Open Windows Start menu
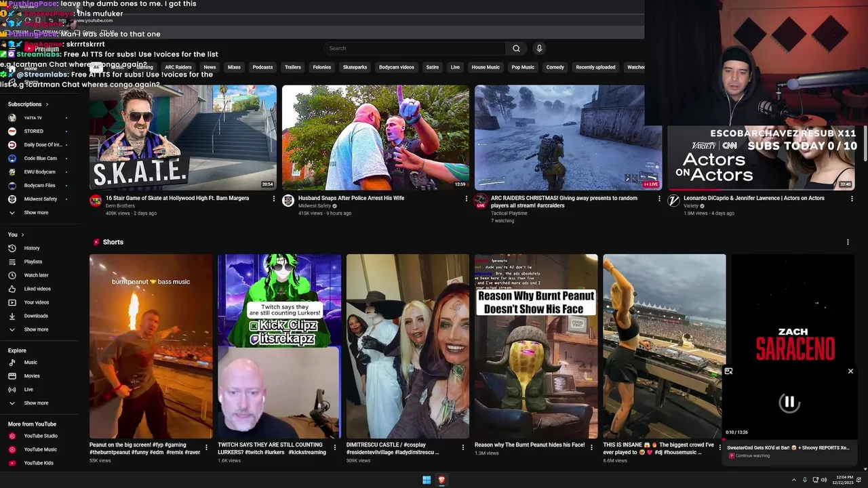 [x=427, y=480]
